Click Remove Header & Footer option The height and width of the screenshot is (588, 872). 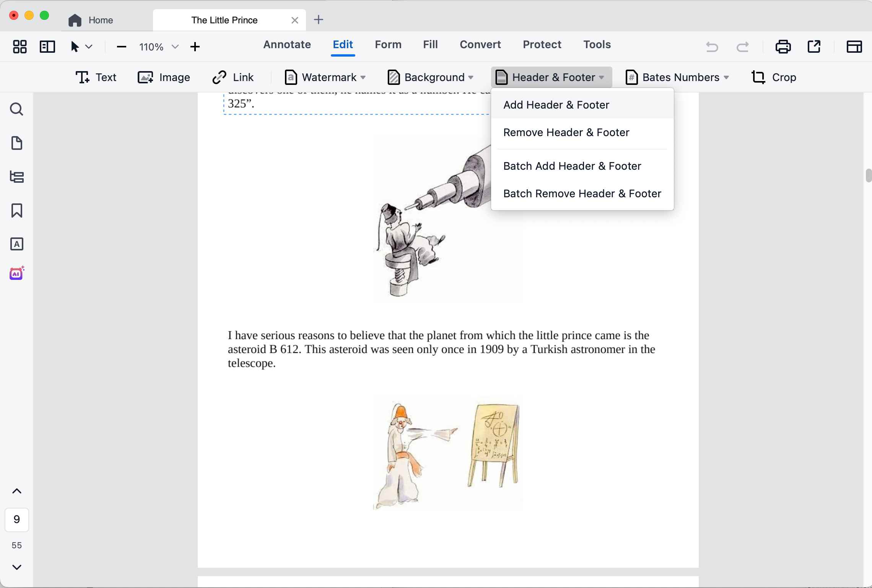point(566,132)
